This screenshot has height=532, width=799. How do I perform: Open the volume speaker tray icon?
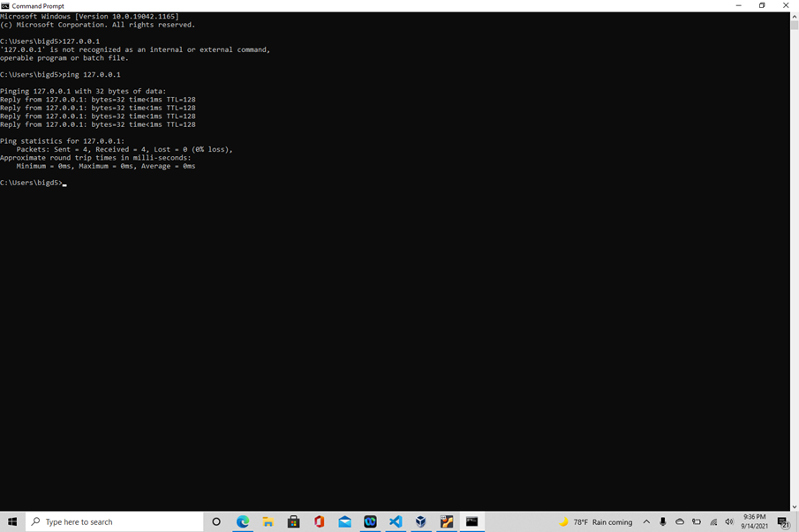point(729,521)
